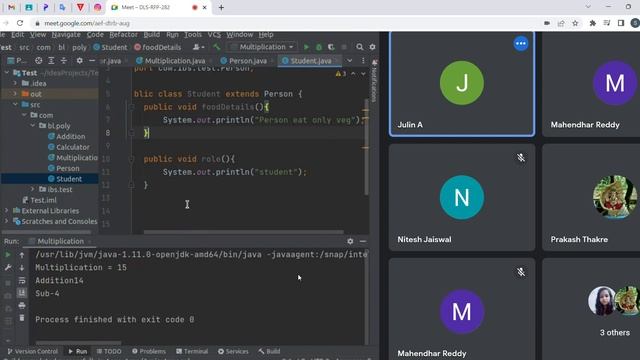Expand the ibs.test package
The image size is (640, 360).
pyautogui.click(x=33, y=189)
